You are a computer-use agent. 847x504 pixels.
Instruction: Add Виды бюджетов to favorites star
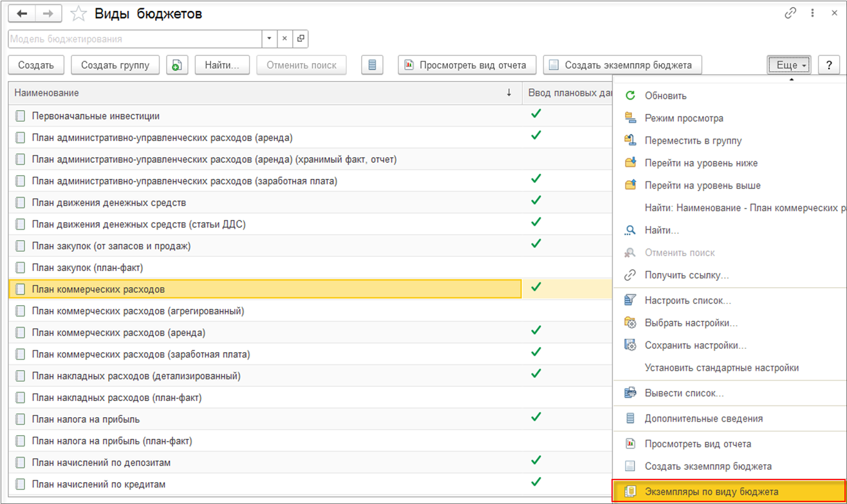(78, 14)
